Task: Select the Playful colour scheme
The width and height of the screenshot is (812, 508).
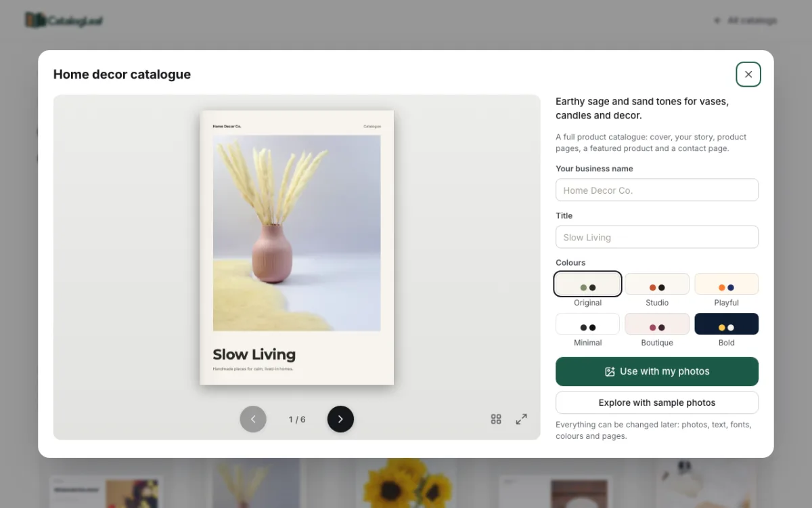Action: click(726, 284)
